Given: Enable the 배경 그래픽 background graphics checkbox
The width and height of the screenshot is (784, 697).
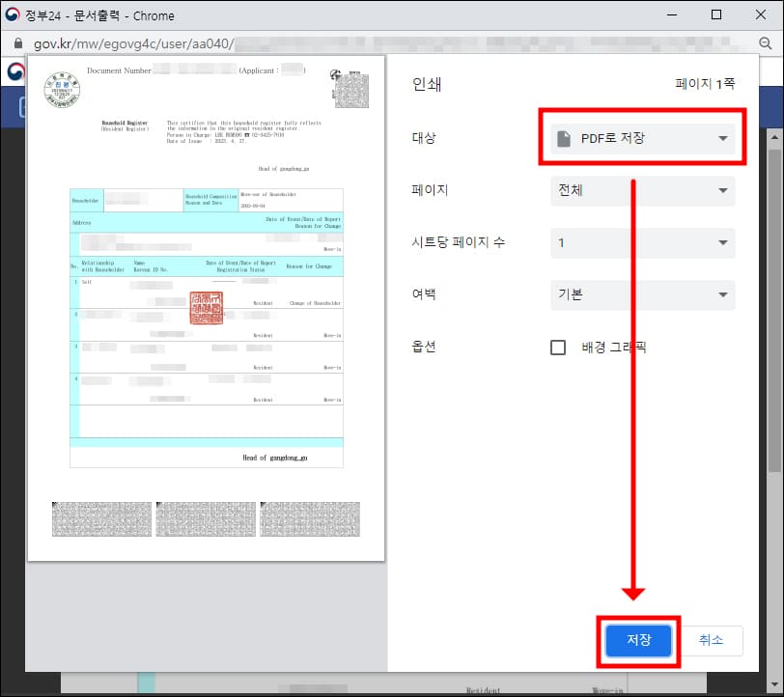Looking at the screenshot, I should click(558, 348).
